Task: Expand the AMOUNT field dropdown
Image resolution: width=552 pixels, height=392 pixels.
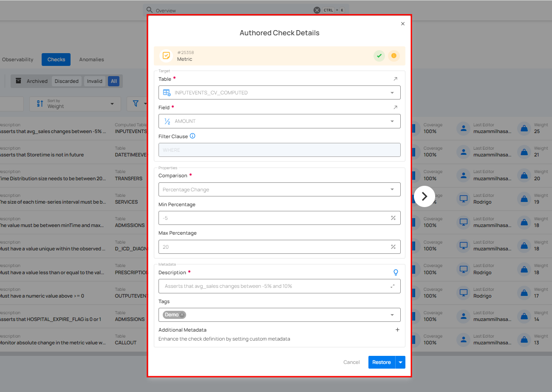Action: (280, 121)
